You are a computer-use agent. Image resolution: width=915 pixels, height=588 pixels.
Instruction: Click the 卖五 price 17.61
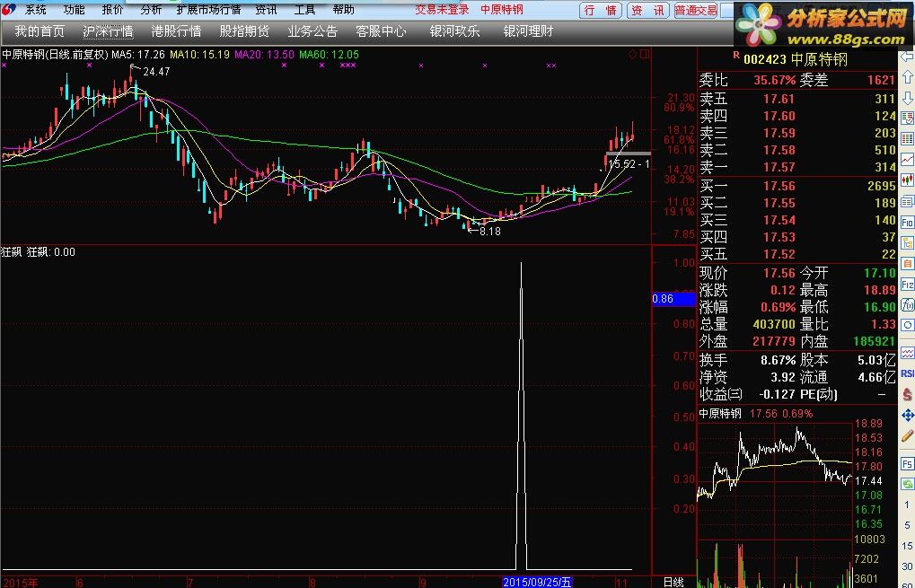(779, 99)
